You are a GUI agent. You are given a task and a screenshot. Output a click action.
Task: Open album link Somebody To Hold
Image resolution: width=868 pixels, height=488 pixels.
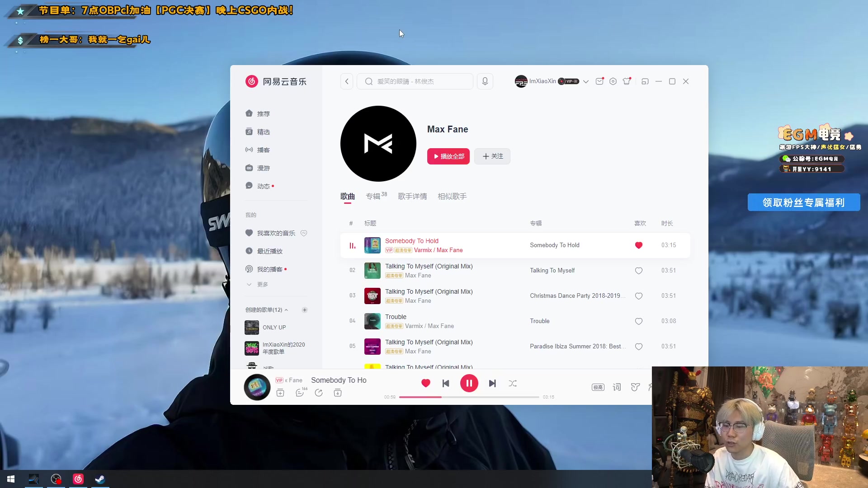pyautogui.click(x=554, y=245)
